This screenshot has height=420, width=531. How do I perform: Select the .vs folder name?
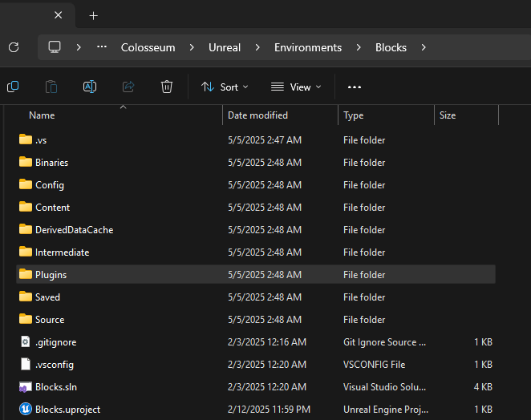[x=41, y=140]
